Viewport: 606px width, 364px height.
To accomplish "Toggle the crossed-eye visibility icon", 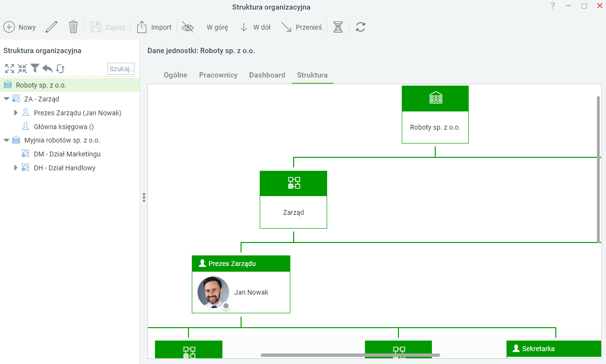I will point(187,27).
